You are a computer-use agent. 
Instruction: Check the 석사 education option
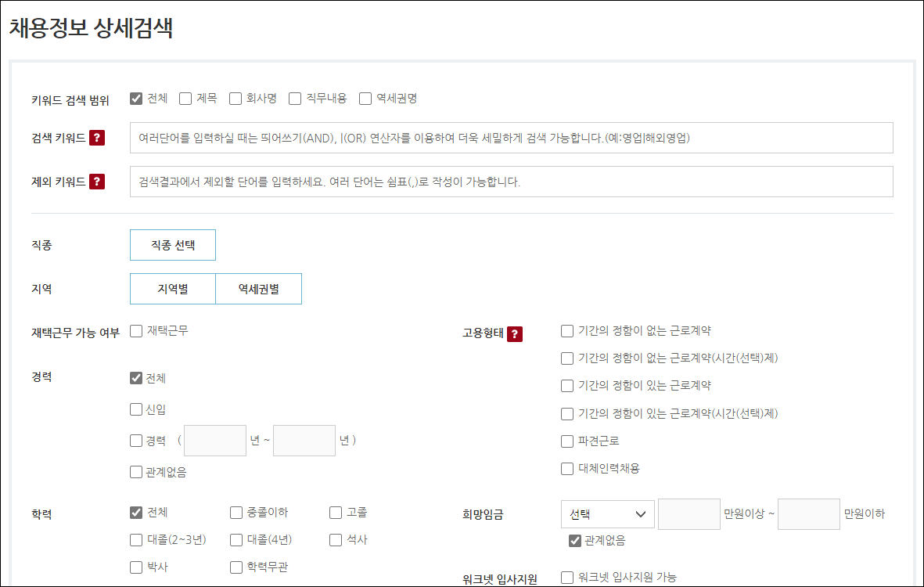coord(336,540)
